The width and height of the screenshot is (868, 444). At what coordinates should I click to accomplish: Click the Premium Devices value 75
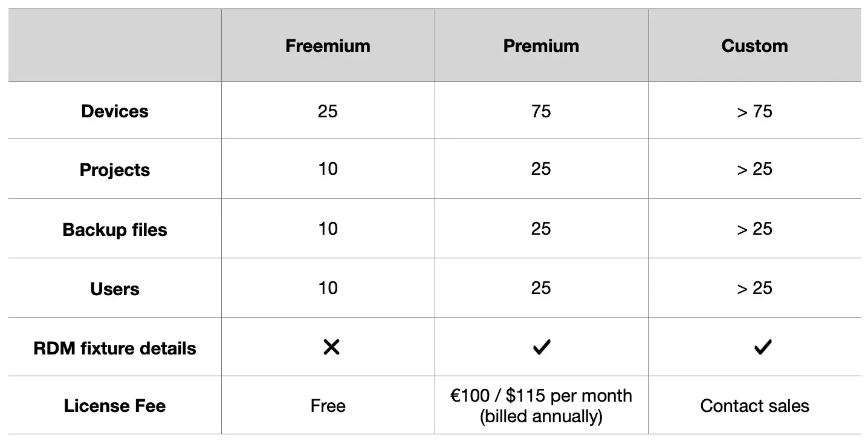(541, 111)
